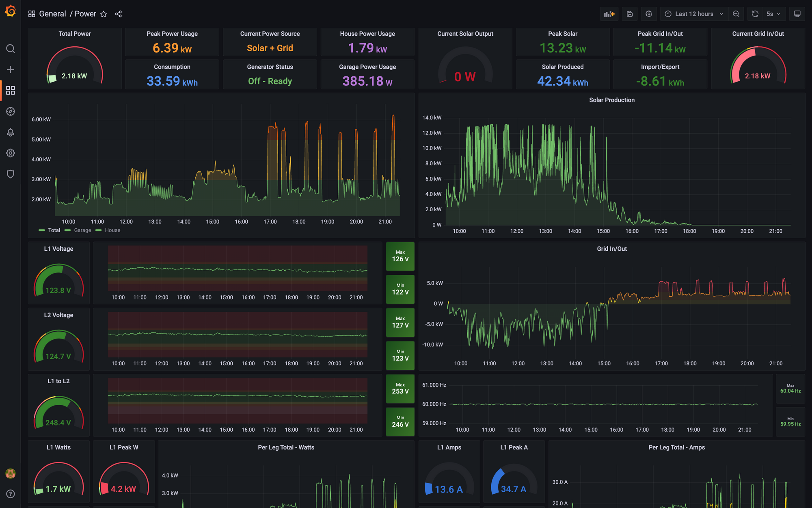Click the Grafana home menu icon

tap(9, 13)
